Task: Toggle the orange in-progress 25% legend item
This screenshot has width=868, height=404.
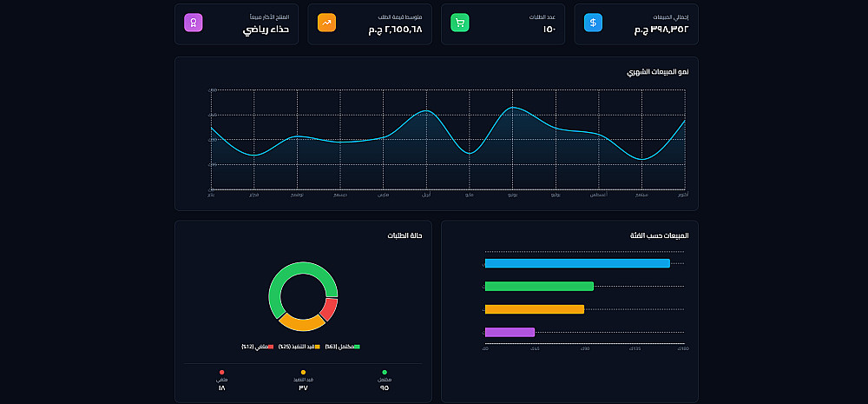Action: pyautogui.click(x=299, y=347)
